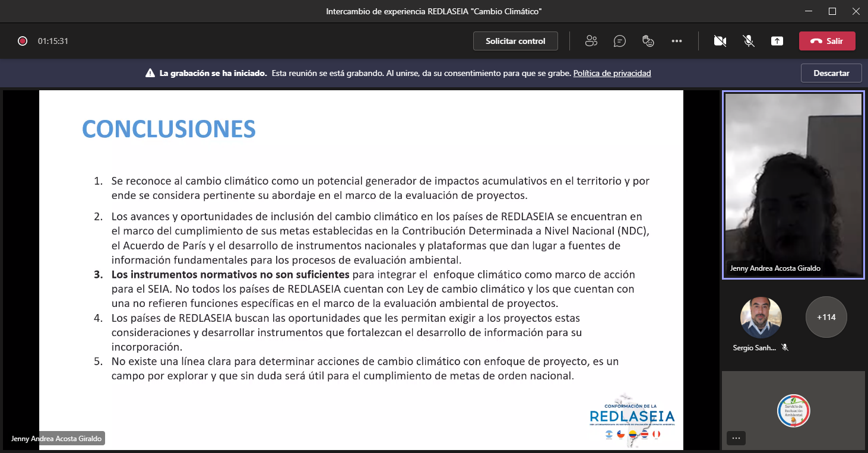Screen dimensions: 868x453
Task: Open the meeting chat icon
Action: click(620, 41)
